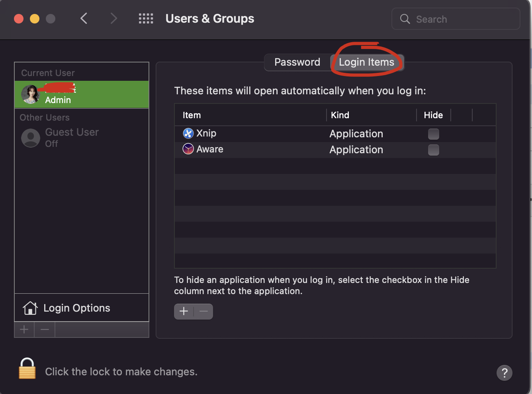532x394 pixels.
Task: Click the Xnip app icon
Action: 188,133
